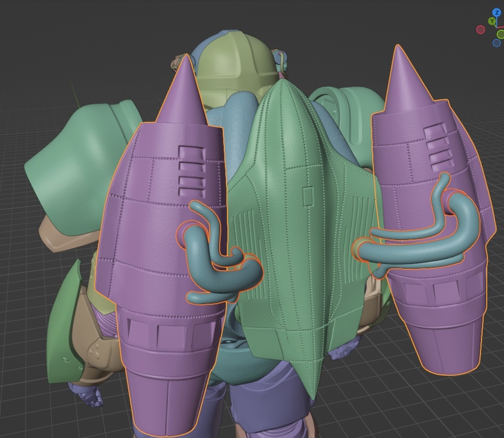
Task: Click the blue Z axis gizmo handle
Action: (496, 13)
